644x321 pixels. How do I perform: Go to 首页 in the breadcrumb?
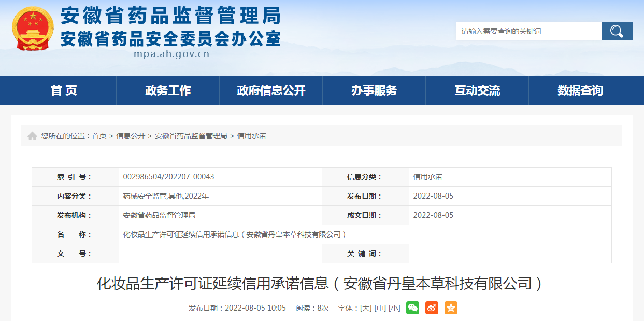pyautogui.click(x=99, y=136)
